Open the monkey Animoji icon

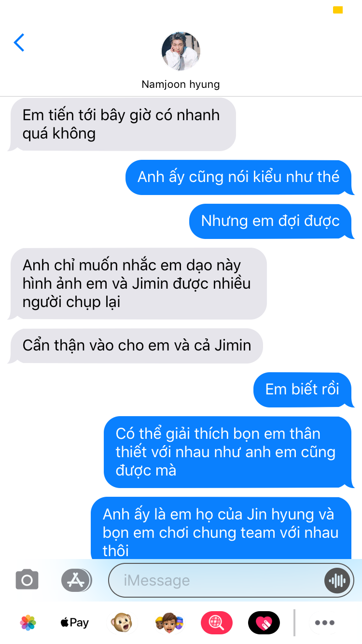121,622
